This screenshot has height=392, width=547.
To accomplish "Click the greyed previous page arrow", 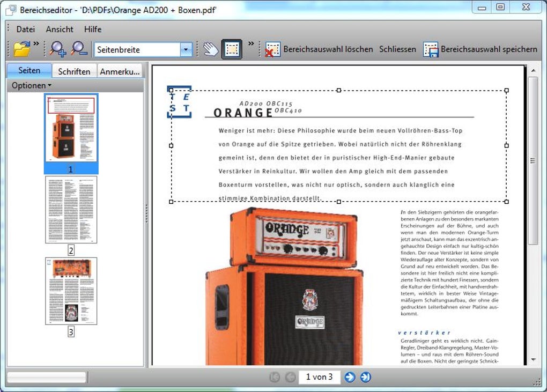I will (x=290, y=377).
